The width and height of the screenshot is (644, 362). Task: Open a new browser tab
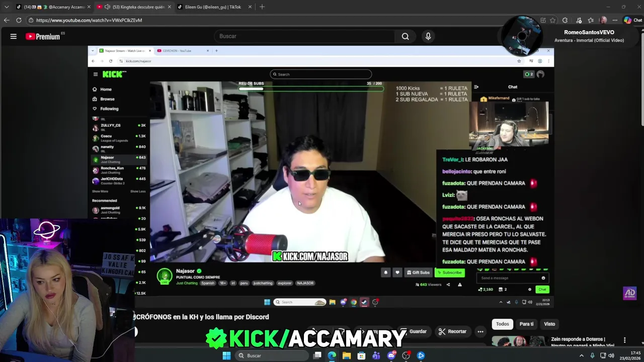[262, 7]
